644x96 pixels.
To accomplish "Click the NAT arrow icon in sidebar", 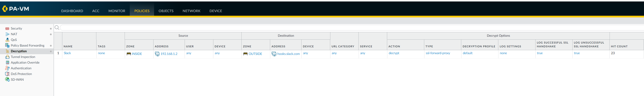I will point(7,34).
